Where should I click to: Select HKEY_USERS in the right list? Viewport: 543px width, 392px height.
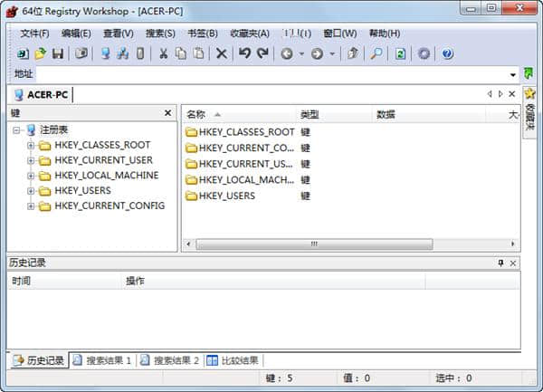pyautogui.click(x=226, y=196)
